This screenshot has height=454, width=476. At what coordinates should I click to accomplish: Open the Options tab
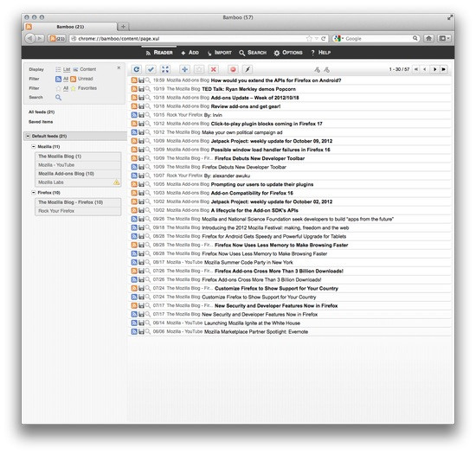pos(288,53)
